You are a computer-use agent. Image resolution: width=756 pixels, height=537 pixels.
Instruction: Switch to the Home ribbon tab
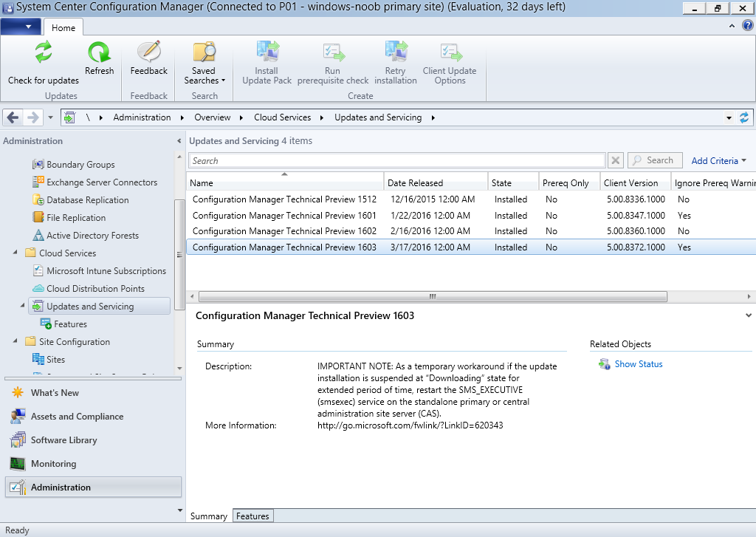tap(63, 27)
